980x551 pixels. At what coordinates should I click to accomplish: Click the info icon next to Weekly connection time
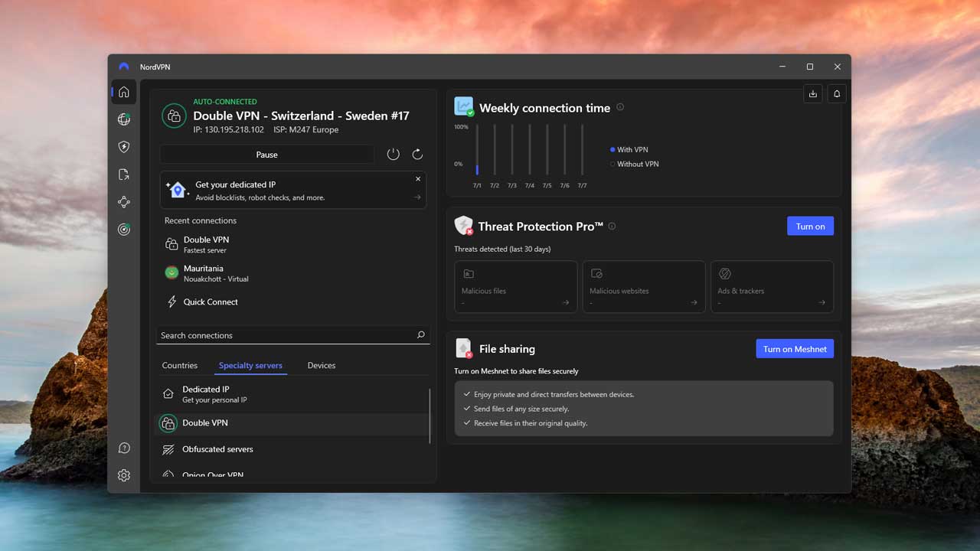click(620, 107)
